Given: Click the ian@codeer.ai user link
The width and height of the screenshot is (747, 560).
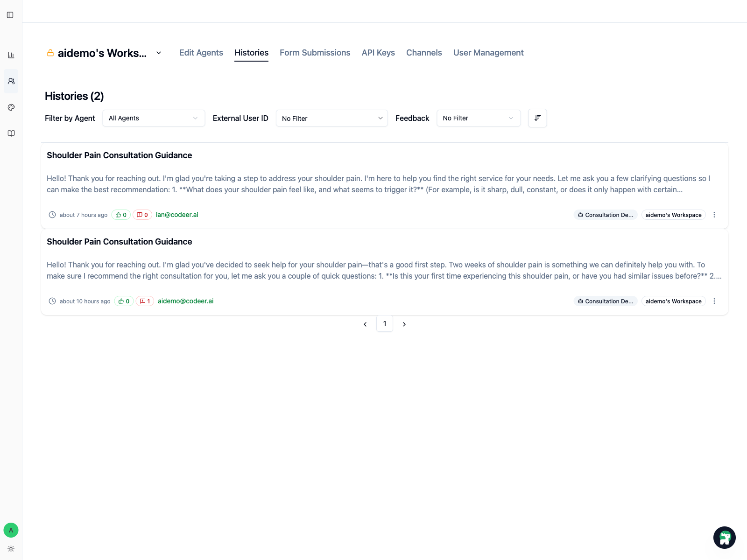Looking at the screenshot, I should [177, 215].
